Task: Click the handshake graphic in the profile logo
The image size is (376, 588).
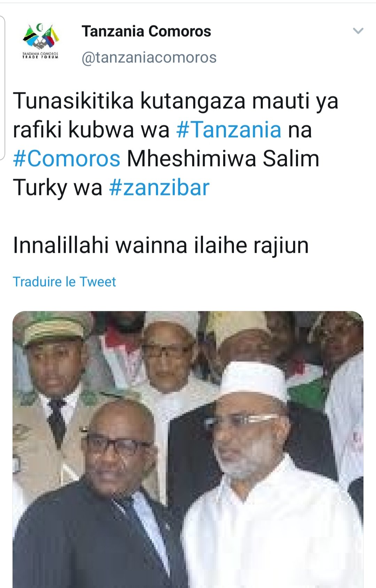Action: coord(41,45)
